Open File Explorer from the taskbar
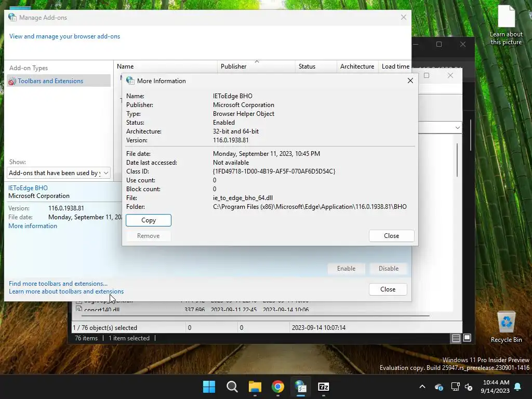 [255, 387]
